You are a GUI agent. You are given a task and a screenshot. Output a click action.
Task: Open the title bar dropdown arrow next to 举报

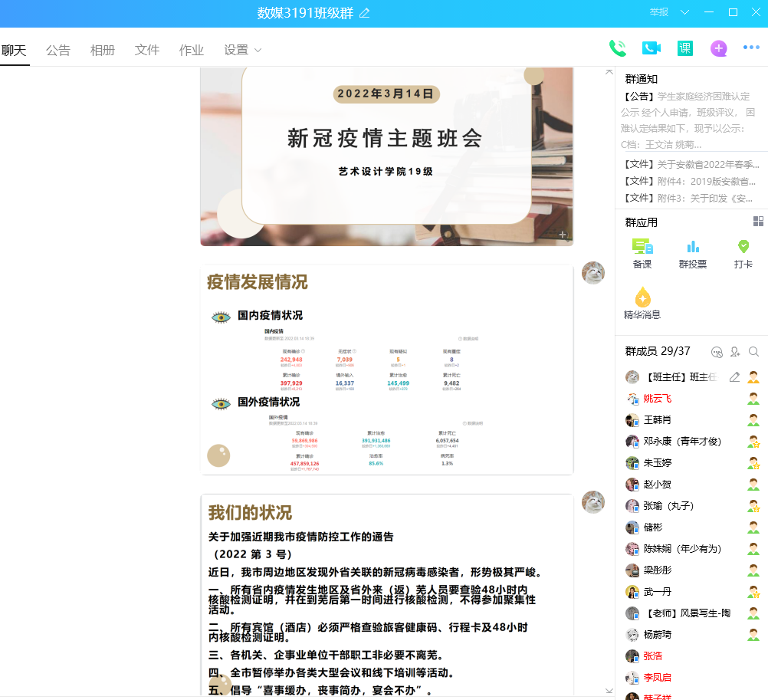(x=685, y=12)
